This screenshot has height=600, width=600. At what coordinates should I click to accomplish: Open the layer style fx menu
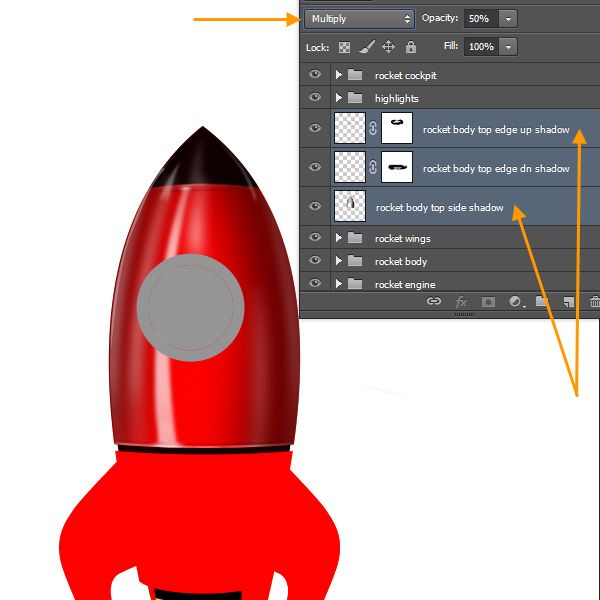pos(461,301)
